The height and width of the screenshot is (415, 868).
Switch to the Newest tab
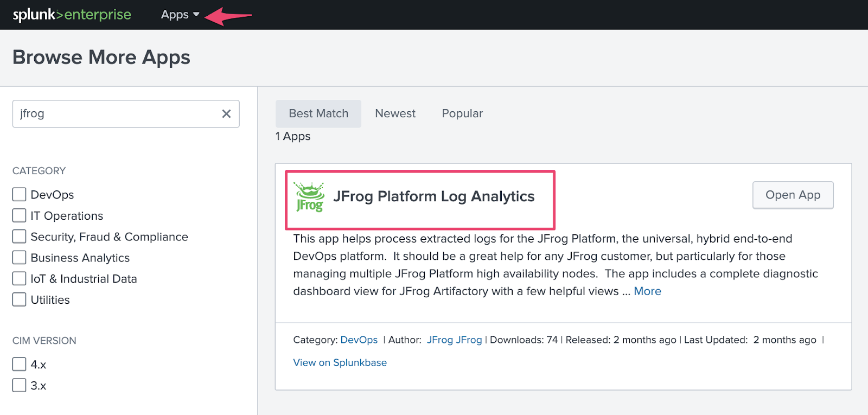click(x=395, y=114)
